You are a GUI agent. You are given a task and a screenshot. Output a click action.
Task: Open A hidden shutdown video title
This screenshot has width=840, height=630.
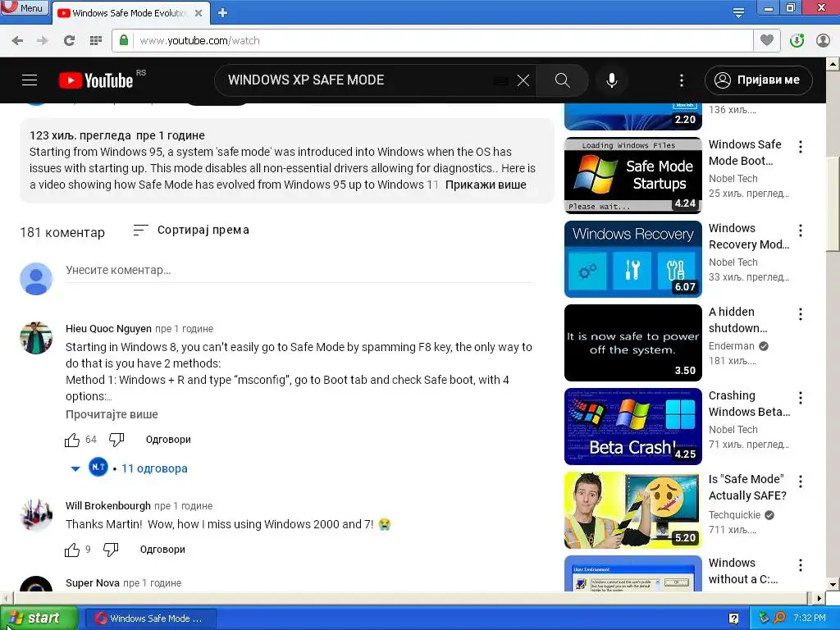click(738, 320)
